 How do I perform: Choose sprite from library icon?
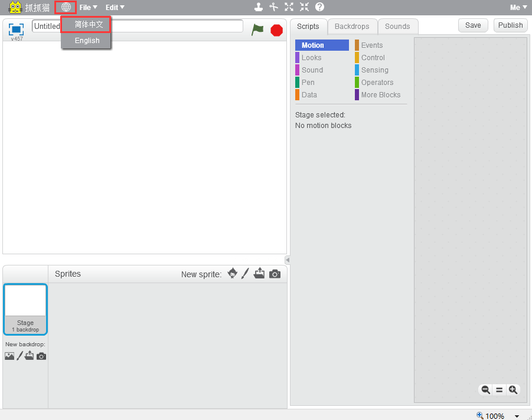(x=233, y=274)
